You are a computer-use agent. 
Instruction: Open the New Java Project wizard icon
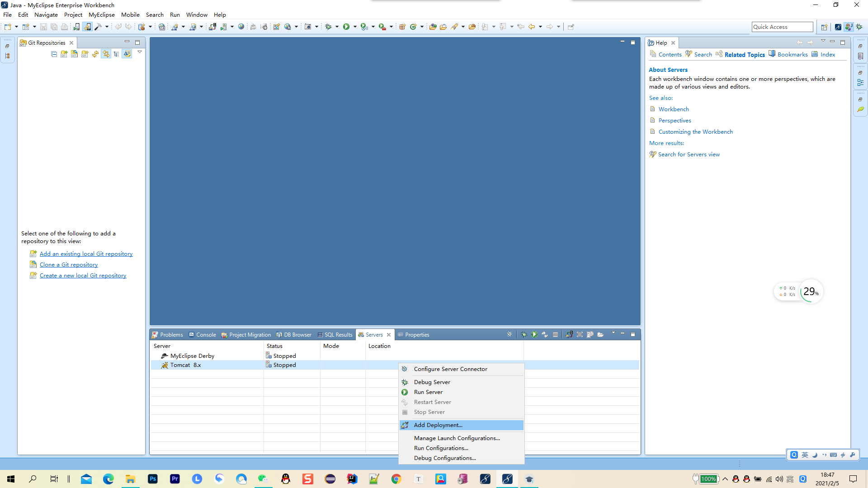coord(25,27)
